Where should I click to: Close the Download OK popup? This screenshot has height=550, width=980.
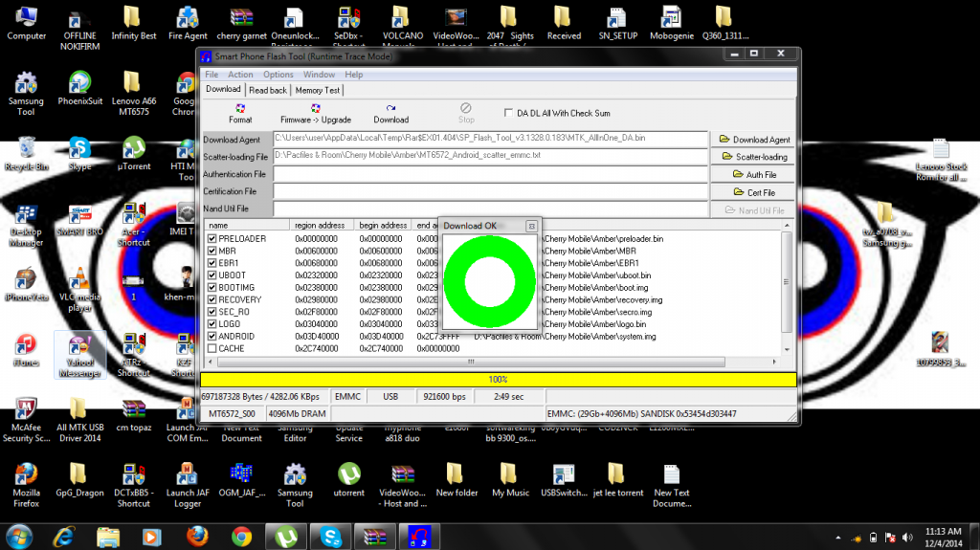tap(531, 226)
